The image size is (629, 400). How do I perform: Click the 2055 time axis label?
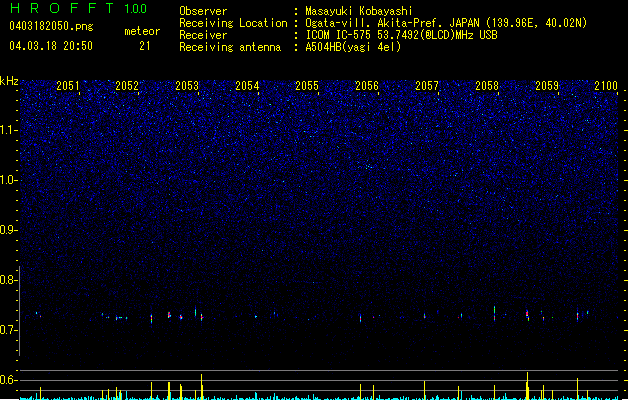[x=307, y=86]
